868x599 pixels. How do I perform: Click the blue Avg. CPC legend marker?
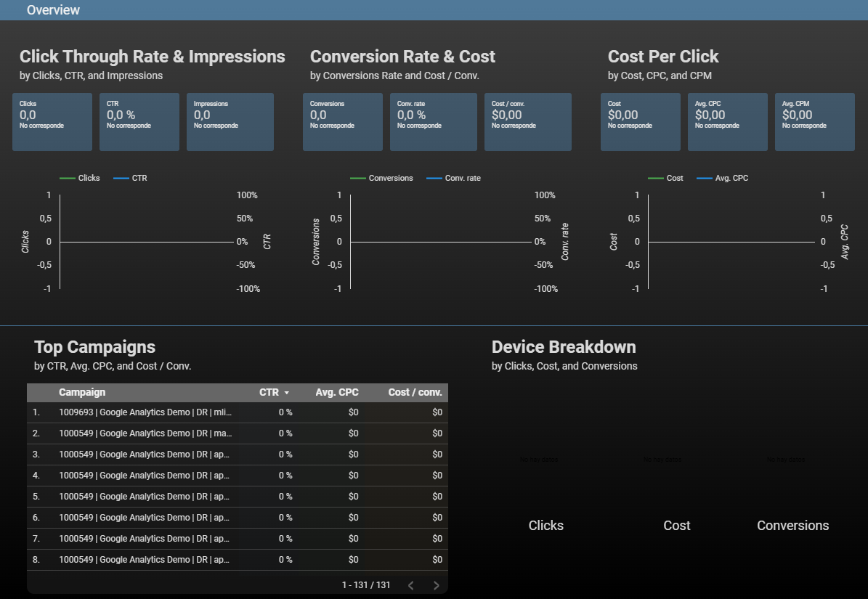[706, 177]
